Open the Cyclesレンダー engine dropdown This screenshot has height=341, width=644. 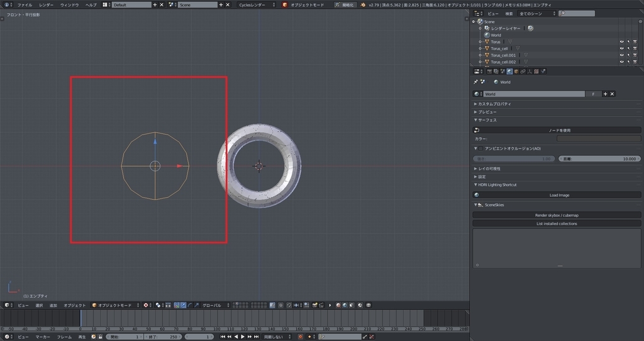click(x=257, y=4)
